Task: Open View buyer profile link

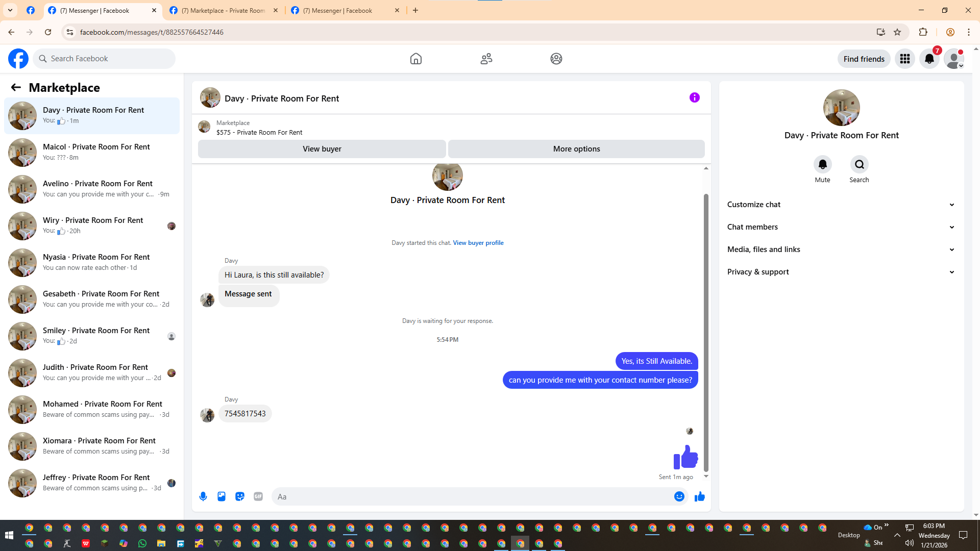Action: [478, 243]
